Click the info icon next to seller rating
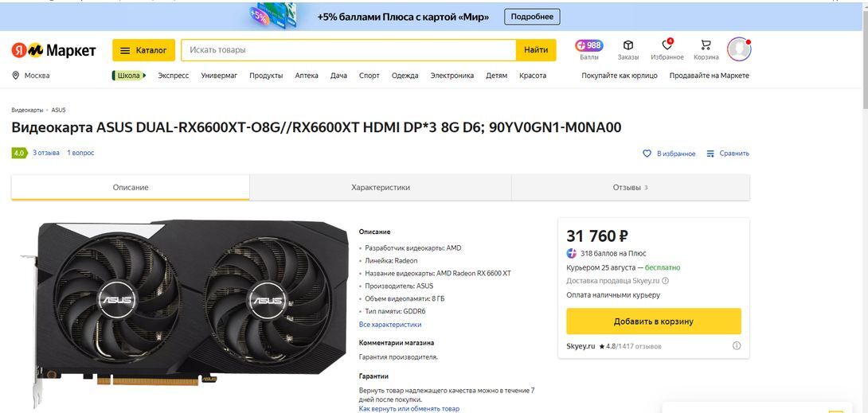Screen dimensions: 868x413 point(737,346)
